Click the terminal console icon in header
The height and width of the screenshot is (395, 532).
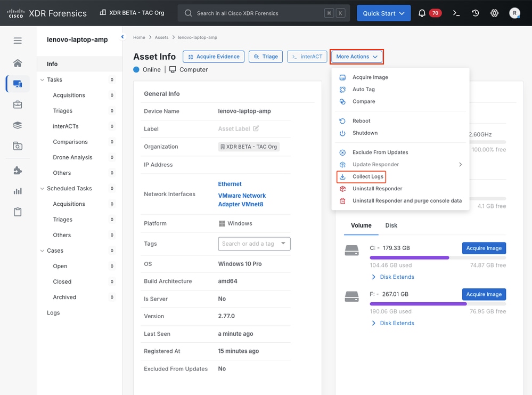[456, 13]
